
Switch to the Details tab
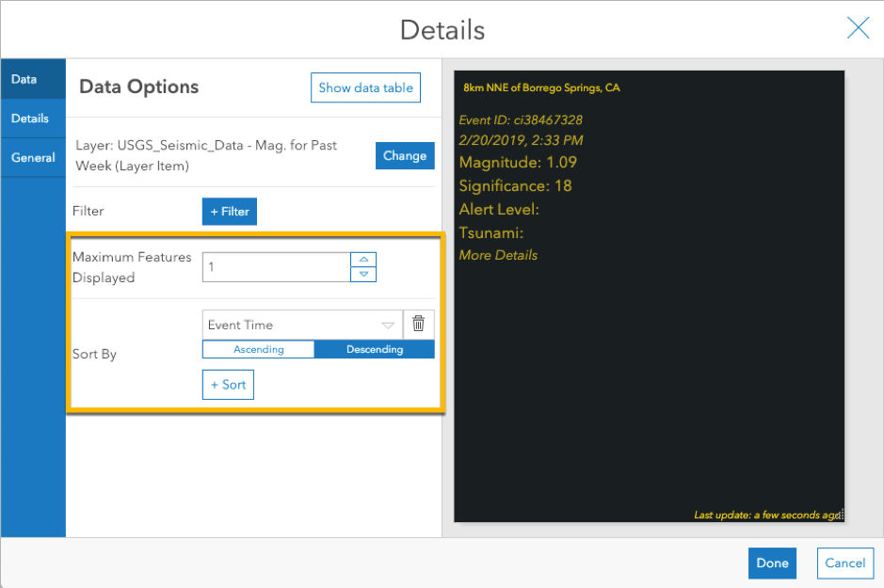point(31,119)
